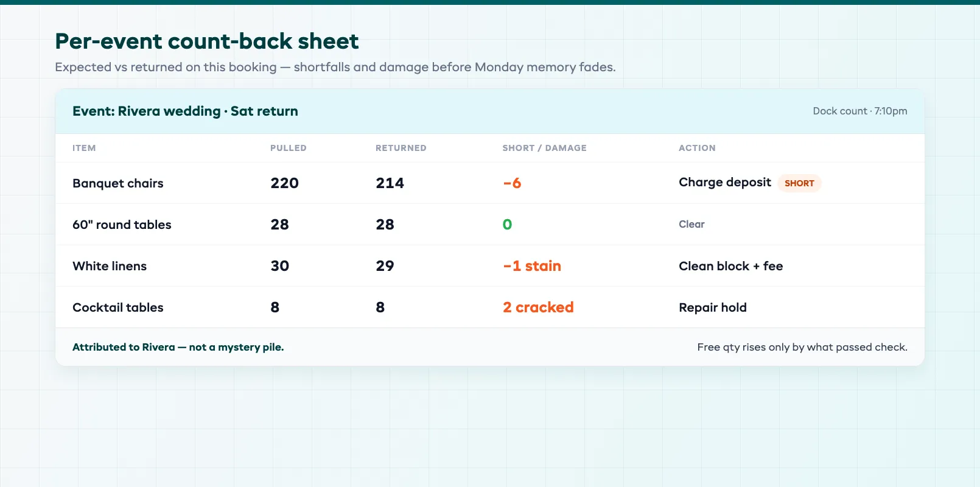The image size is (980, 487).
Task: Click returned value 214 for Banquet chairs
Action: (x=390, y=183)
